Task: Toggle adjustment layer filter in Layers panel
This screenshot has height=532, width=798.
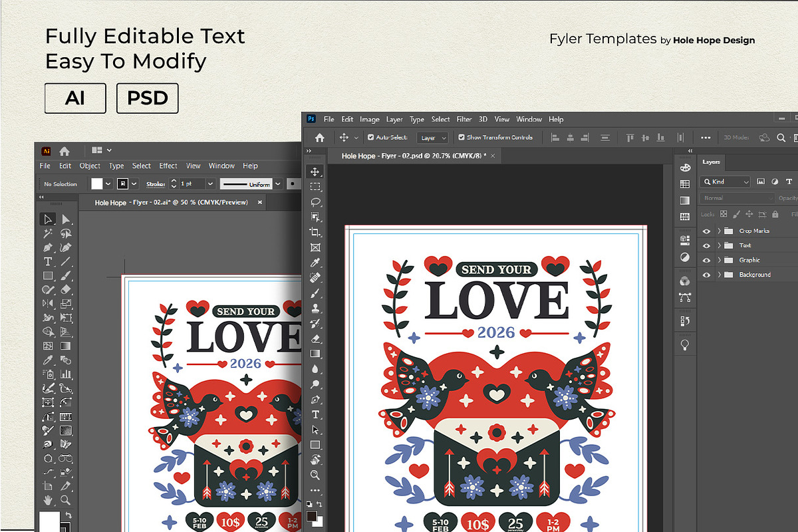Action: 775,182
